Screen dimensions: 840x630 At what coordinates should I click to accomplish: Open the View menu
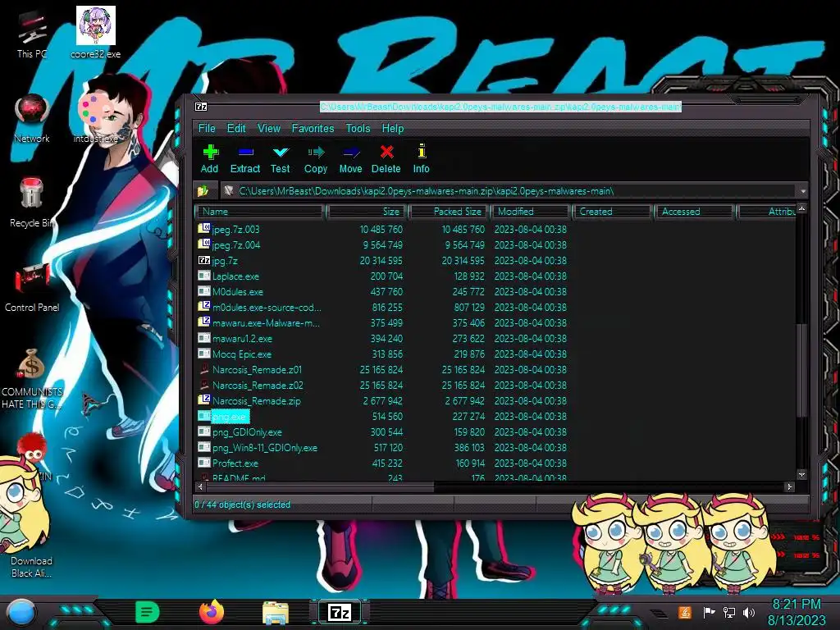269,129
